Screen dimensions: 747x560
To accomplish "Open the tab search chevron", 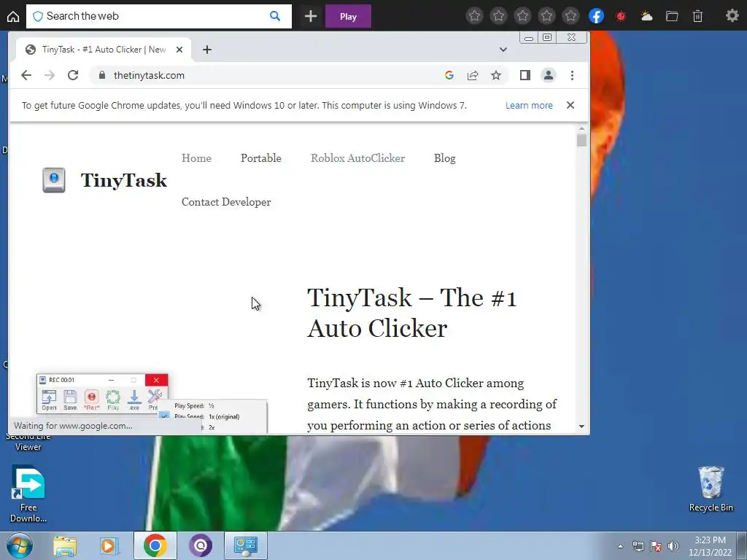I will pyautogui.click(x=503, y=50).
